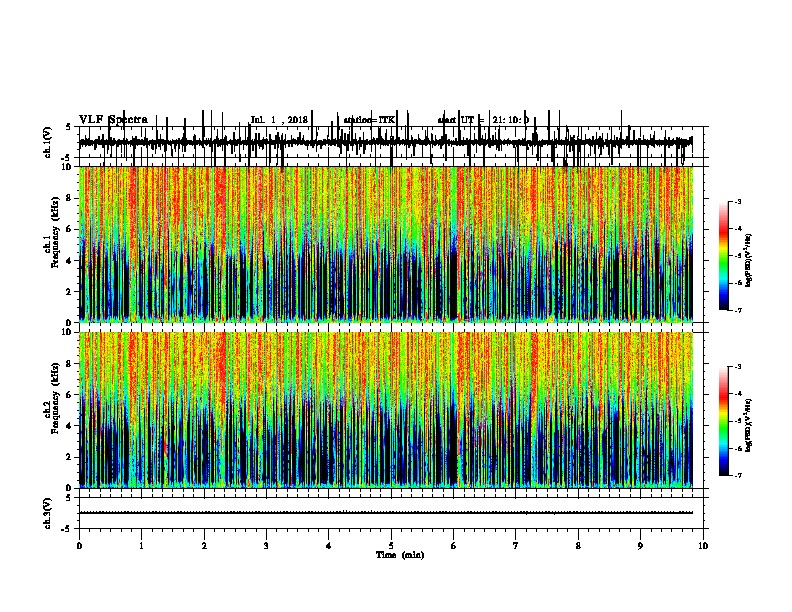The image size is (792, 612).
Task: Click time axis tick label 6
Action: [454, 546]
